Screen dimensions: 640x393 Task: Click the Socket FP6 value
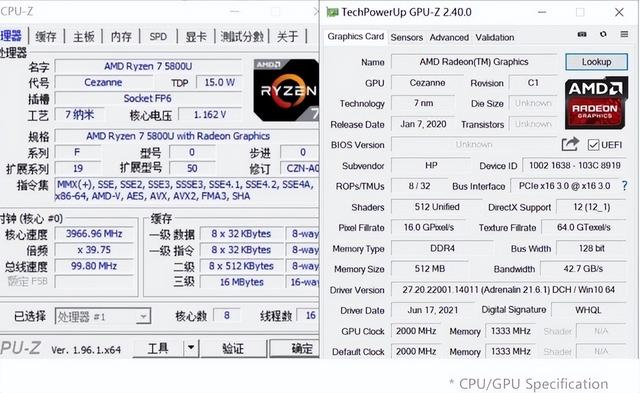click(148, 98)
